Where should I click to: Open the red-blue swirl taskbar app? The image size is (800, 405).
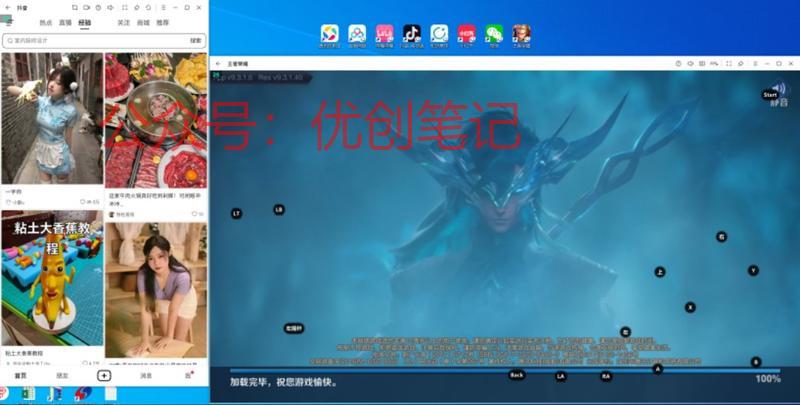pos(83,394)
